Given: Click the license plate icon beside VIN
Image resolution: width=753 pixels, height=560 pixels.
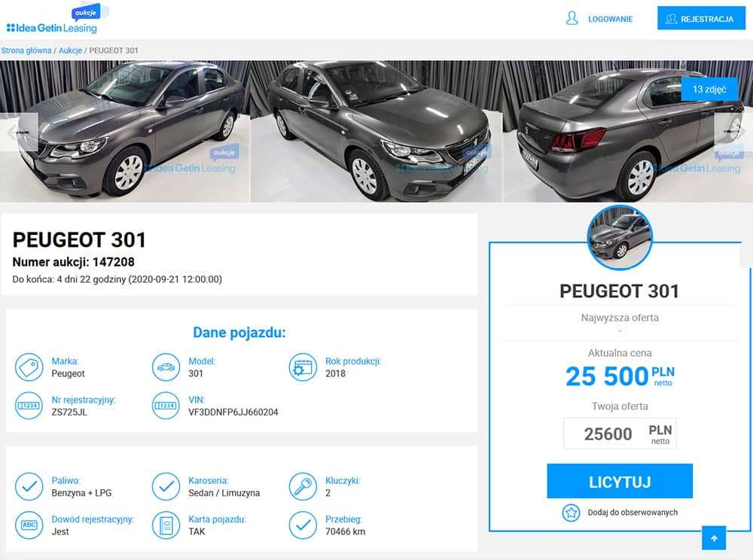Looking at the screenshot, I should (166, 406).
